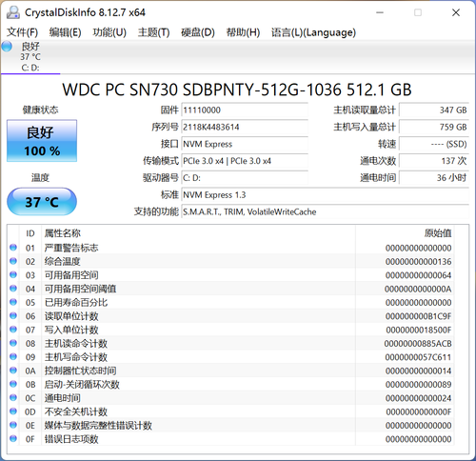Open the 帮助(H) menu
The width and height of the screenshot is (476, 461).
(243, 32)
